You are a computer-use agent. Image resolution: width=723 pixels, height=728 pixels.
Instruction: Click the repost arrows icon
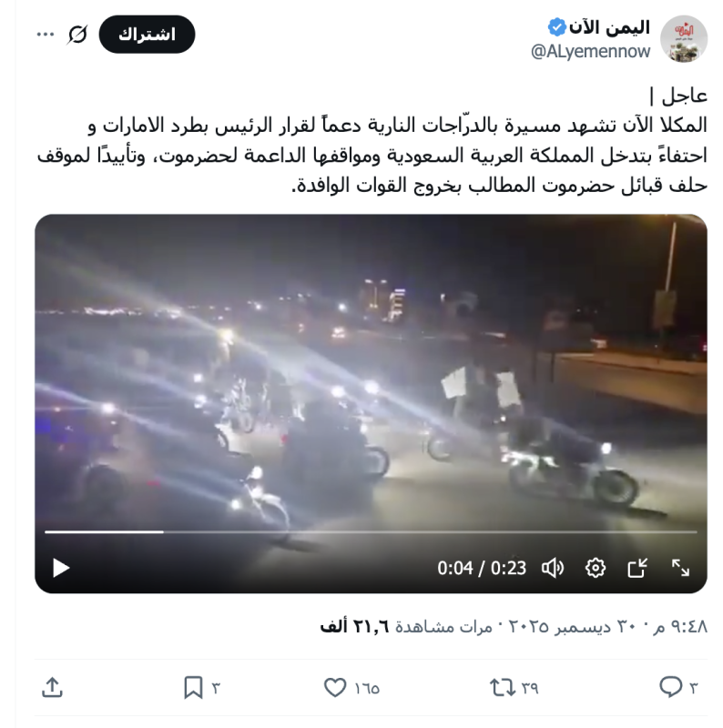click(503, 688)
